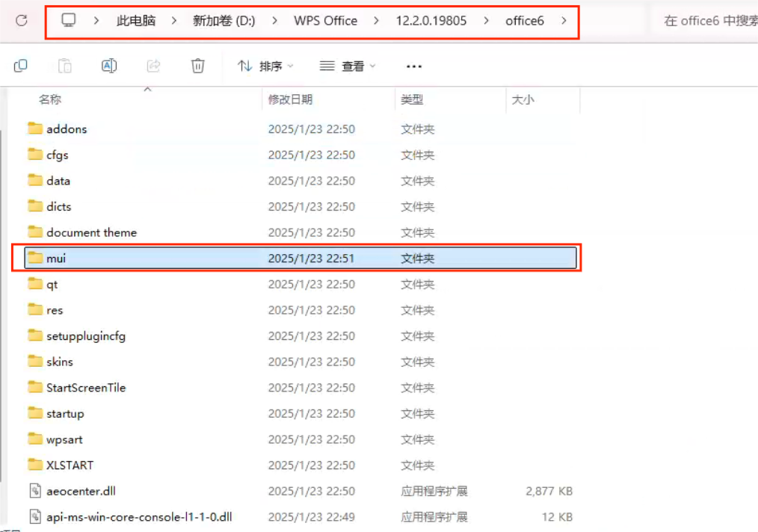Expand chevron after office6 in breadcrumb
758x532 pixels.
pos(564,21)
